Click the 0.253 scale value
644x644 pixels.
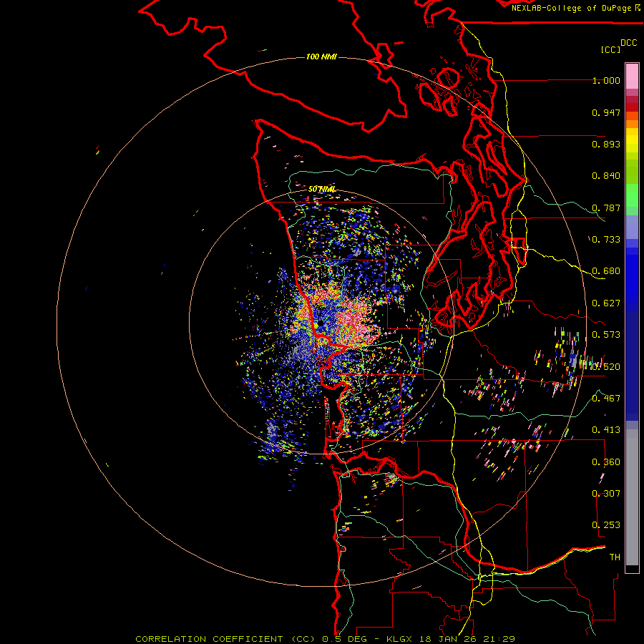click(606, 525)
